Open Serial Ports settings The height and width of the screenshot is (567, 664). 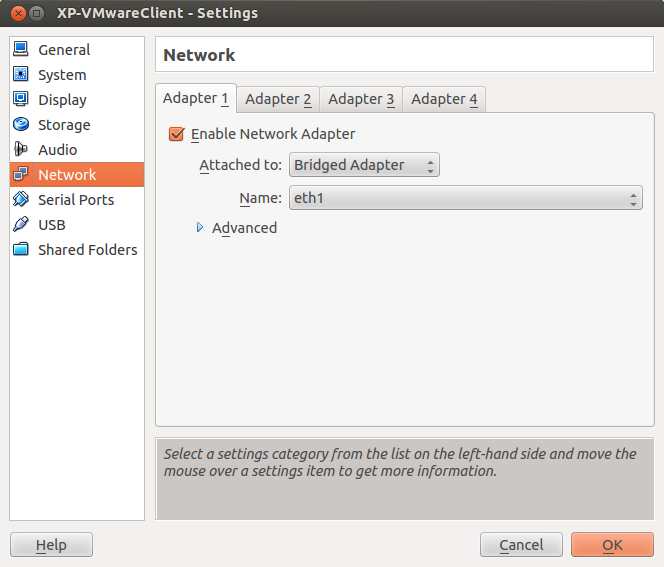(x=77, y=199)
